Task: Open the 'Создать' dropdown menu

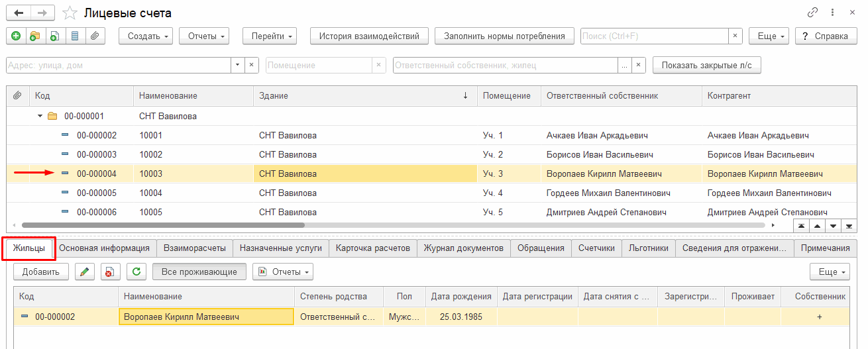Action: (146, 36)
